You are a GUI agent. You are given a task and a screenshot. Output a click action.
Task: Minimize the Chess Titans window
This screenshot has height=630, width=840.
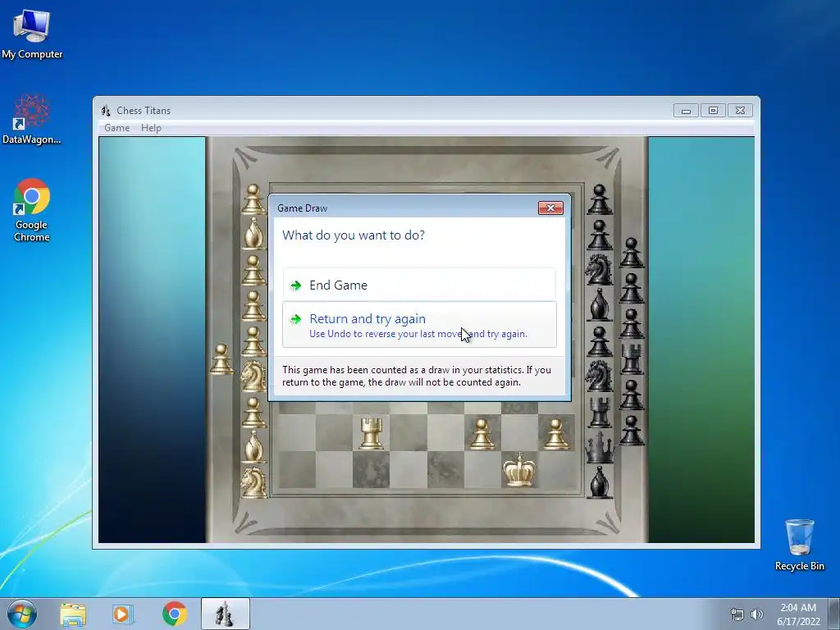(x=687, y=111)
